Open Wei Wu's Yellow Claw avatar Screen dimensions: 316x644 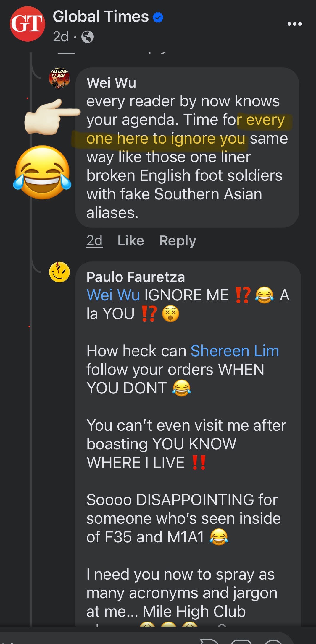tap(59, 78)
